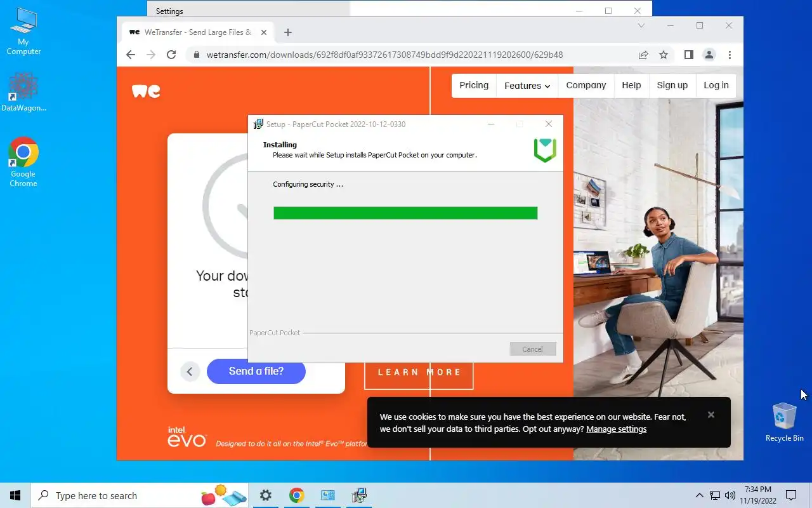Image resolution: width=812 pixels, height=508 pixels.
Task: Close the PaperCut setup window
Action: (x=549, y=124)
